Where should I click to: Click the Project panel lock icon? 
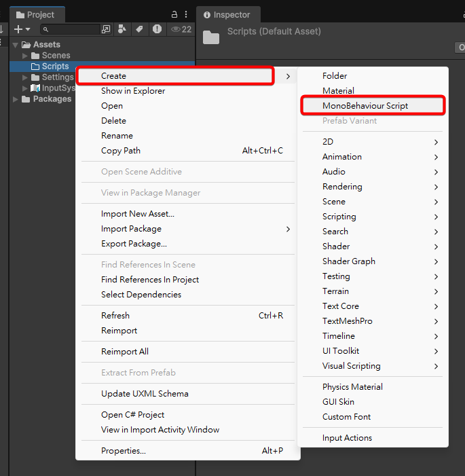coord(174,14)
